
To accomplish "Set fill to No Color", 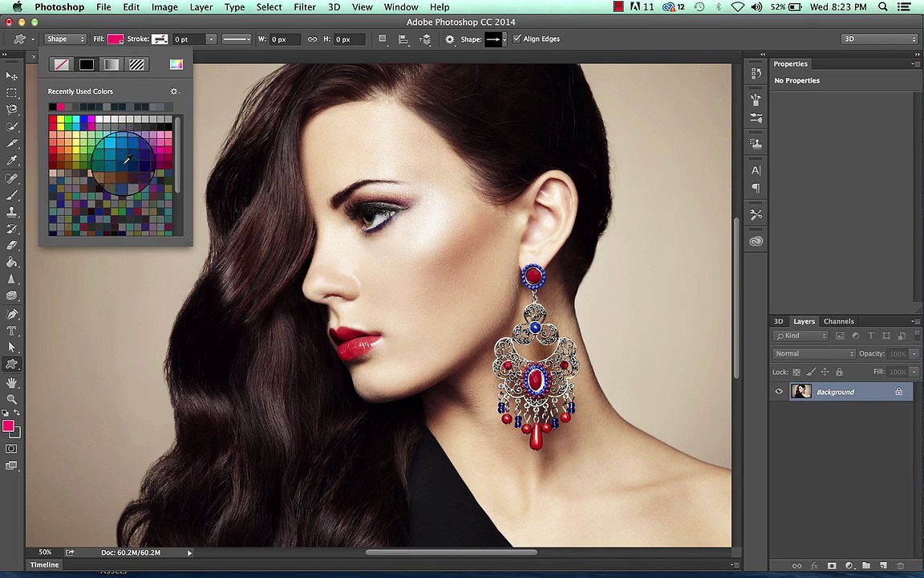I will (62, 64).
